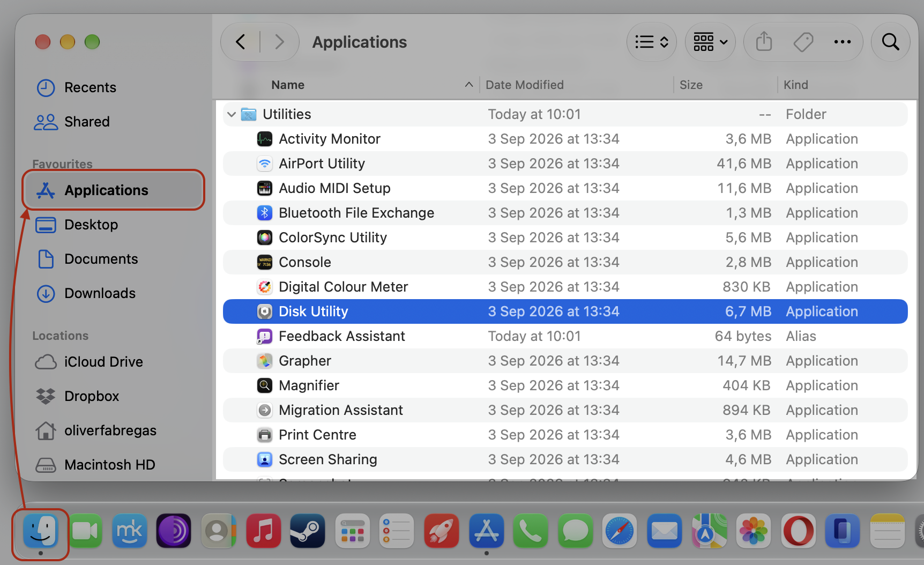Click the 830 KB size value
The height and width of the screenshot is (565, 924).
point(747,287)
